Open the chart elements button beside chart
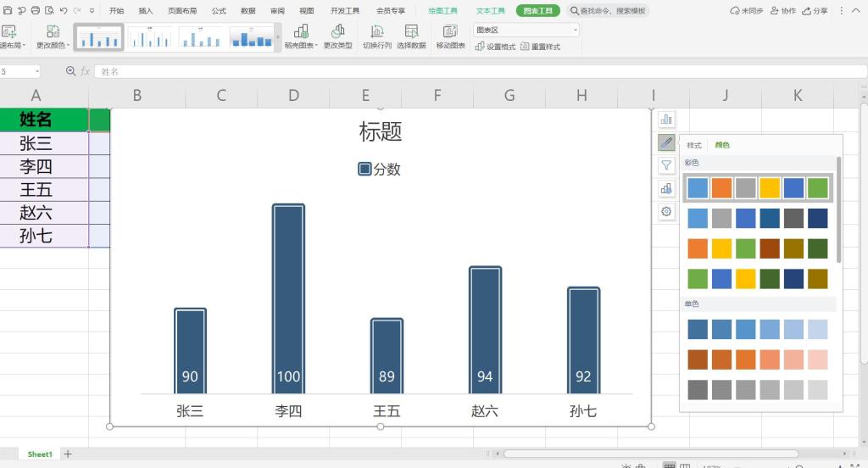The image size is (868, 468). [x=666, y=120]
